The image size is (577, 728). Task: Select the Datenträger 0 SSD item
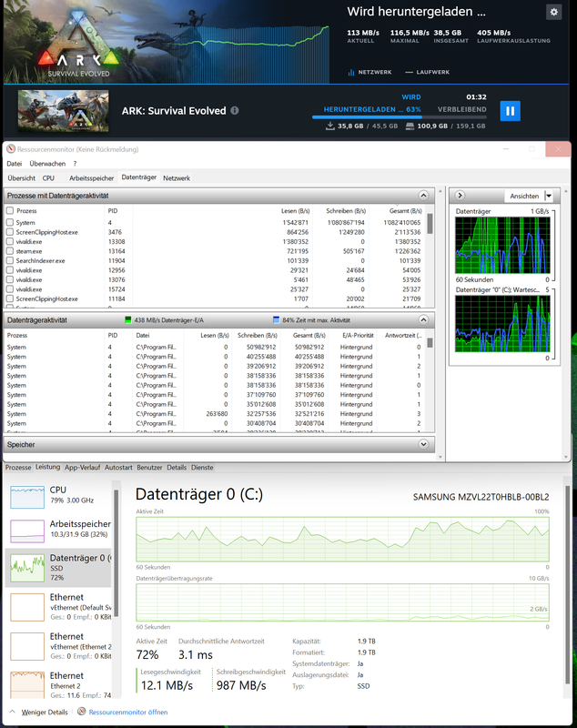pyautogui.click(x=58, y=567)
